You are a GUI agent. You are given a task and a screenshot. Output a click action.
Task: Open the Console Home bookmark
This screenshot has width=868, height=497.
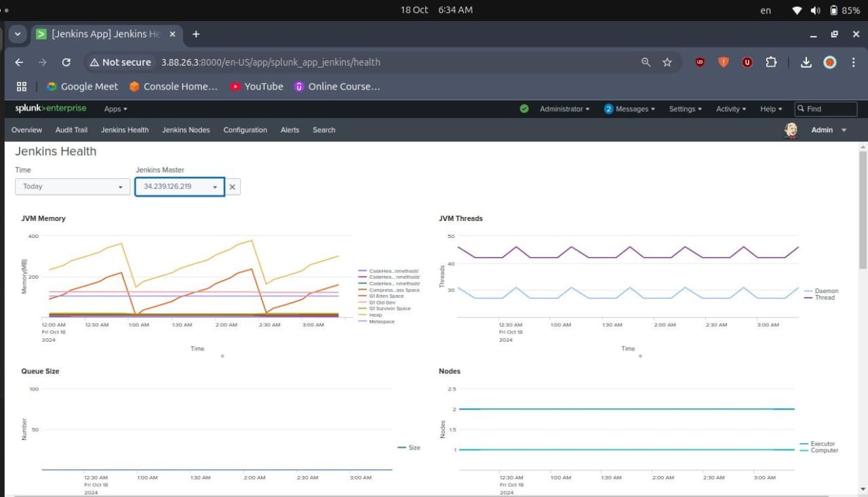tap(174, 87)
